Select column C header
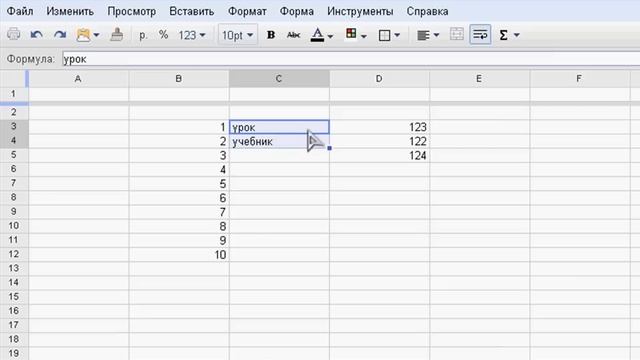The height and width of the screenshot is (360, 640). click(x=279, y=79)
